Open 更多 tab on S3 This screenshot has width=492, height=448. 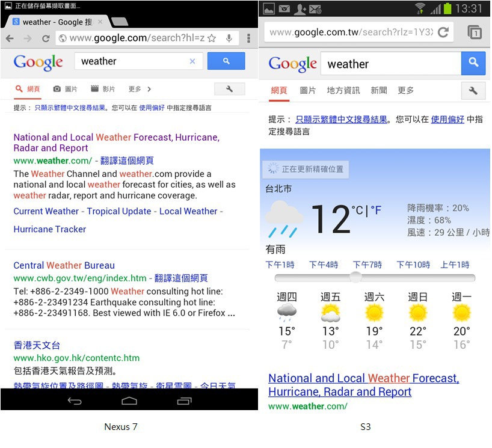pyautogui.click(x=406, y=90)
